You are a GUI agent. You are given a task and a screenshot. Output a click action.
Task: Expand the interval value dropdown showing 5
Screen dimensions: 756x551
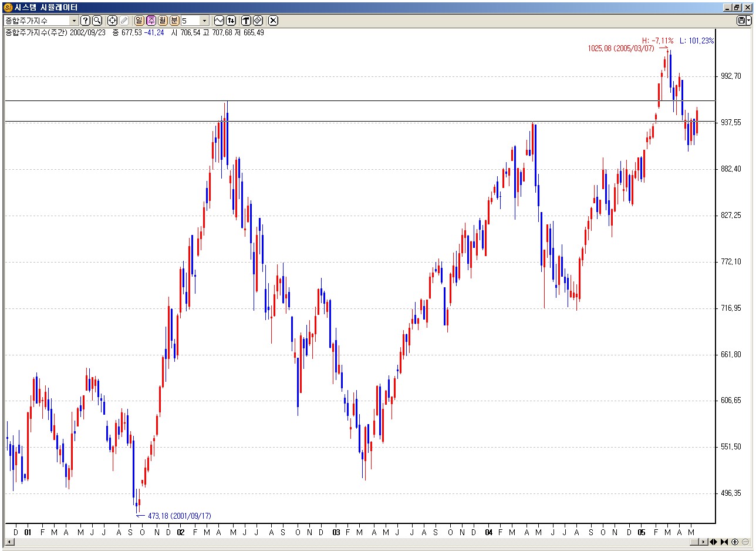click(x=204, y=21)
